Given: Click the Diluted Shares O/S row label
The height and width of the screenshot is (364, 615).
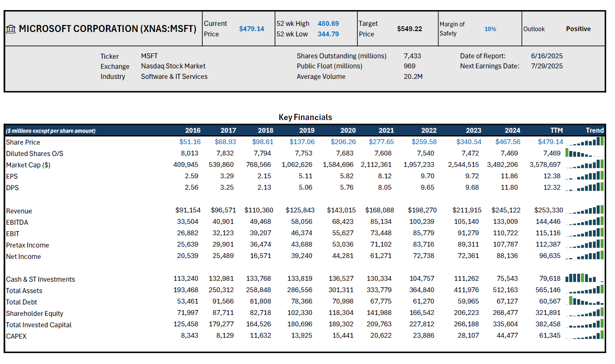Looking at the screenshot, I should point(35,154).
